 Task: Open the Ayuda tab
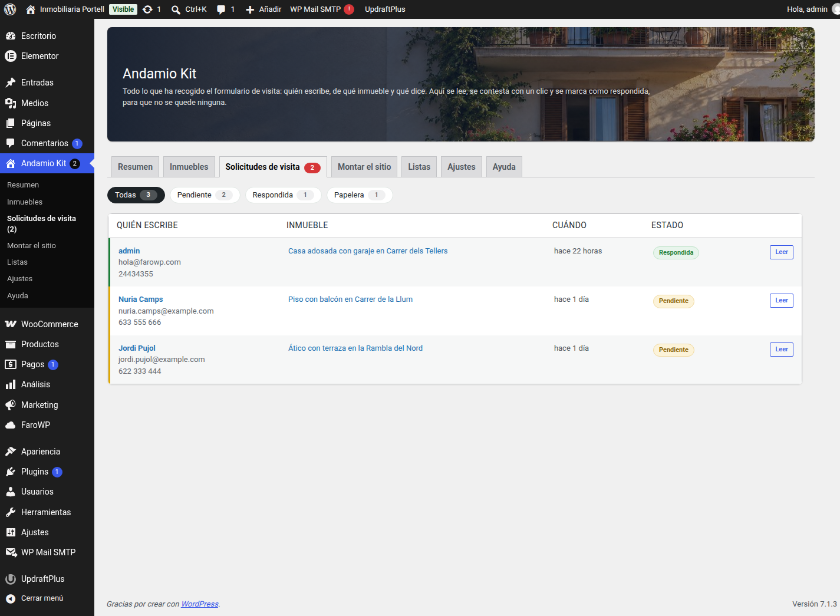504,167
